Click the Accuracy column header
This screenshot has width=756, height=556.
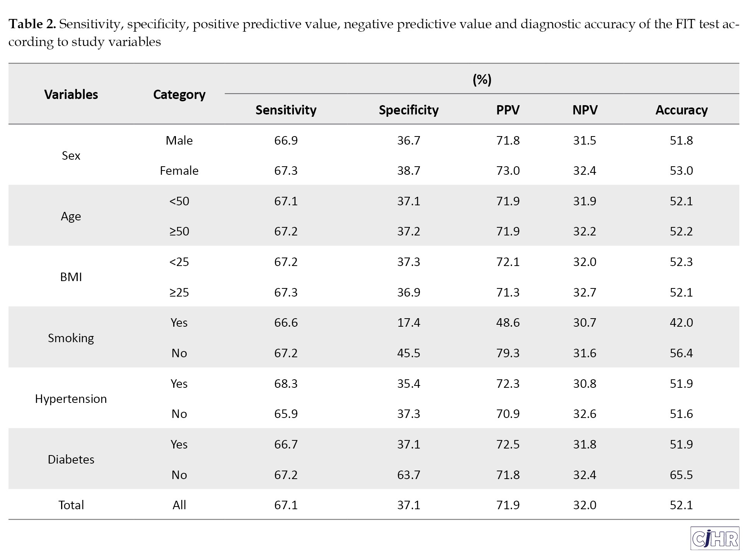(x=681, y=110)
